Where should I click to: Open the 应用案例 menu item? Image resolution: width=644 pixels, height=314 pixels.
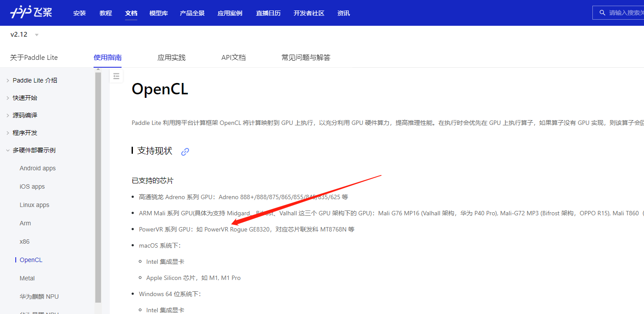click(230, 13)
